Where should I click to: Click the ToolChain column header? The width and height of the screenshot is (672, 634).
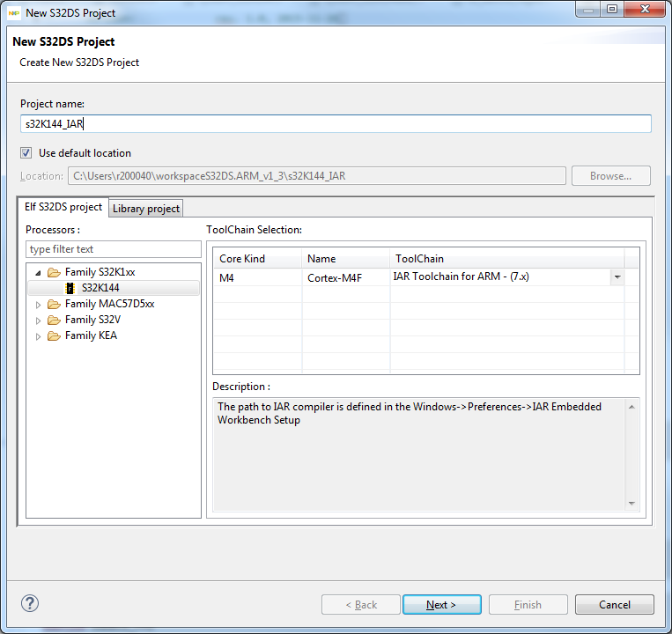tap(507, 259)
